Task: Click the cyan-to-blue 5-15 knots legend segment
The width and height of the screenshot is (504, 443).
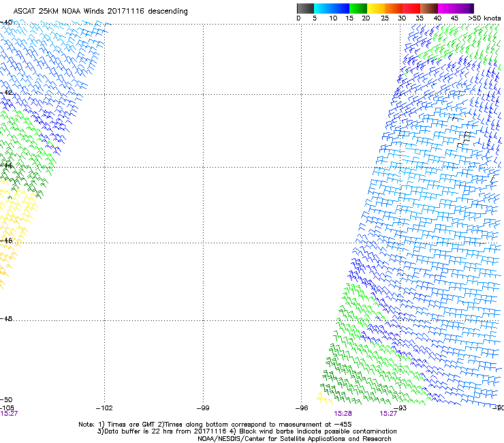Action: coord(332,8)
